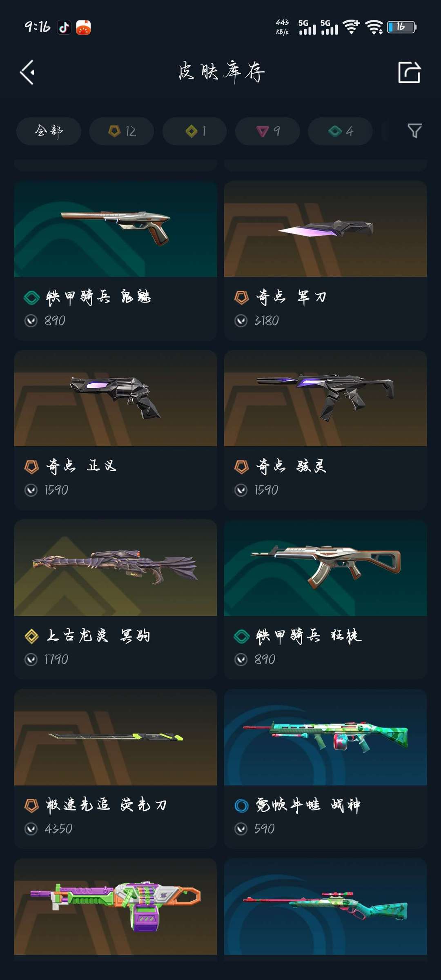Select 奇点 正义 skin name
Screen dimensions: 441x980
point(81,466)
